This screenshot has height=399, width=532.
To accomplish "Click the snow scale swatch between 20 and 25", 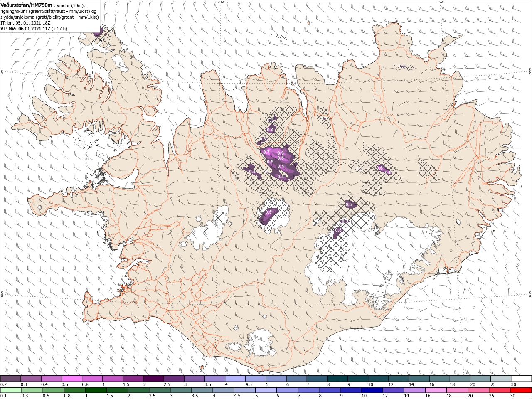I will 480,379.
